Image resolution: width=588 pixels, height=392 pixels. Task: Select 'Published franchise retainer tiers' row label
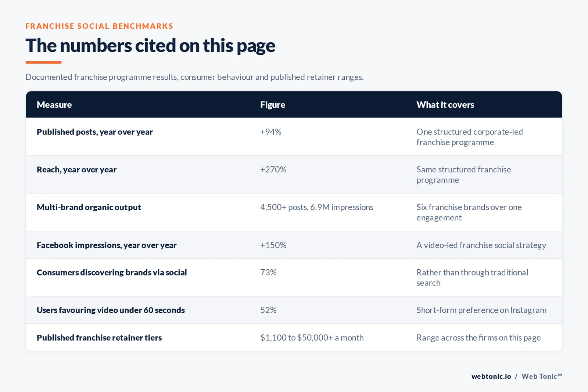[x=99, y=338]
